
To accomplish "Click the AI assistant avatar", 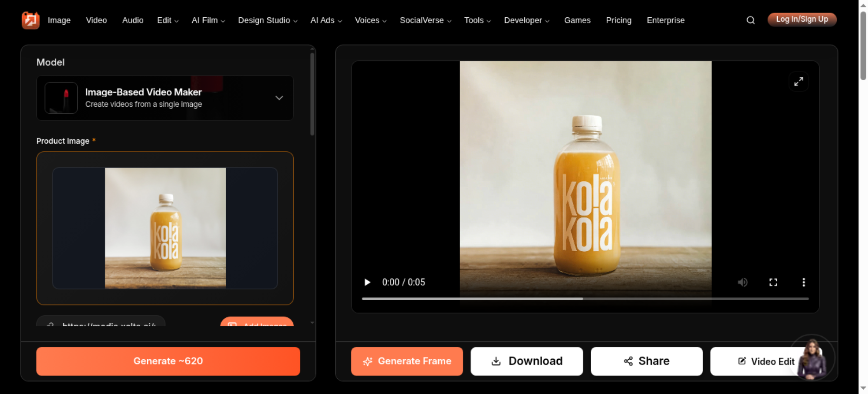I will tap(812, 358).
